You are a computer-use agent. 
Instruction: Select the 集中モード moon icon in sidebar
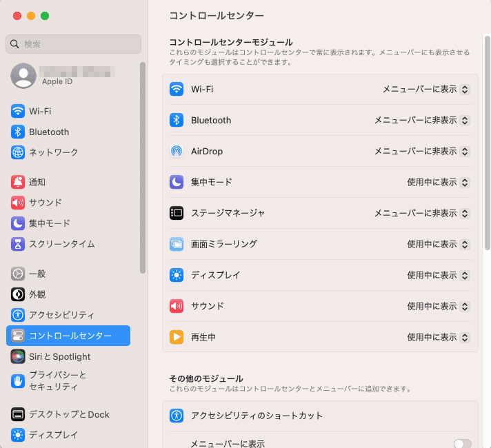18,223
